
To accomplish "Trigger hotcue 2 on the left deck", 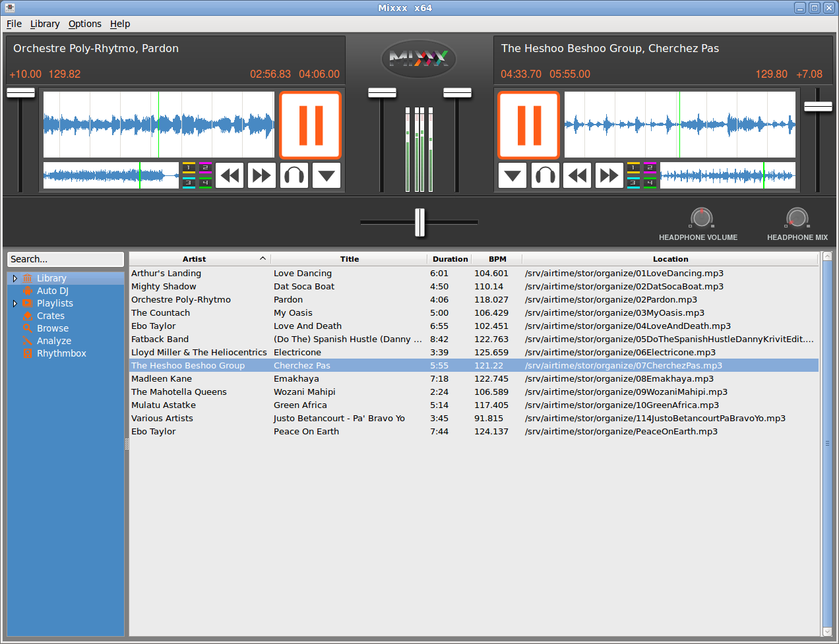I will tap(205, 168).
